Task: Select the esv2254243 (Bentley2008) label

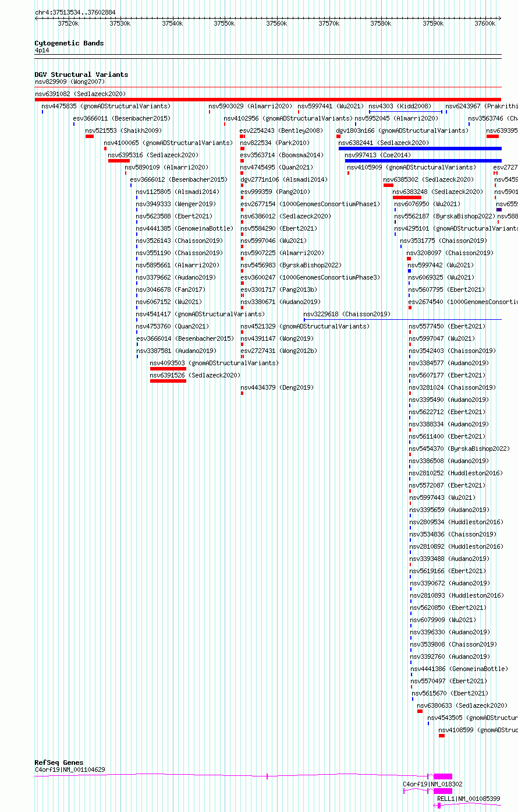Action: (281, 130)
